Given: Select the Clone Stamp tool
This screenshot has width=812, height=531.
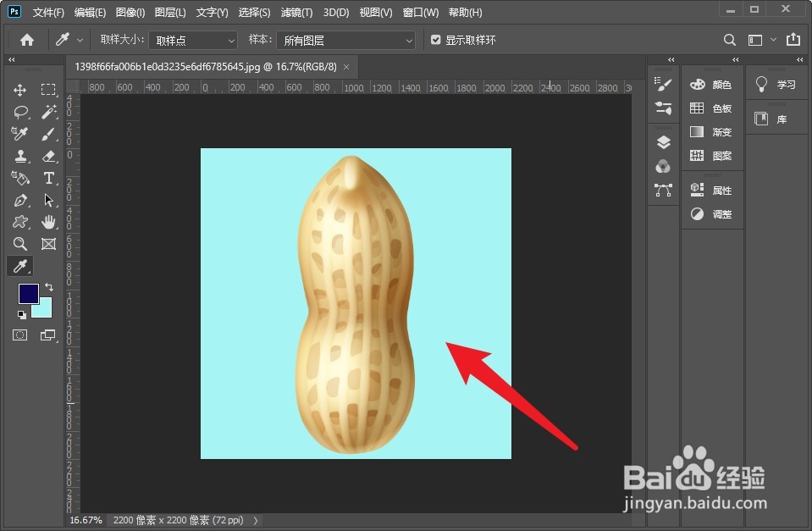Looking at the screenshot, I should 20,156.
